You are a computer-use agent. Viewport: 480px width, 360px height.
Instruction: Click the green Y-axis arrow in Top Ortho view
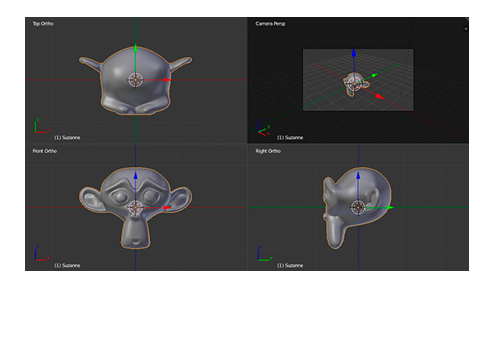point(135,48)
